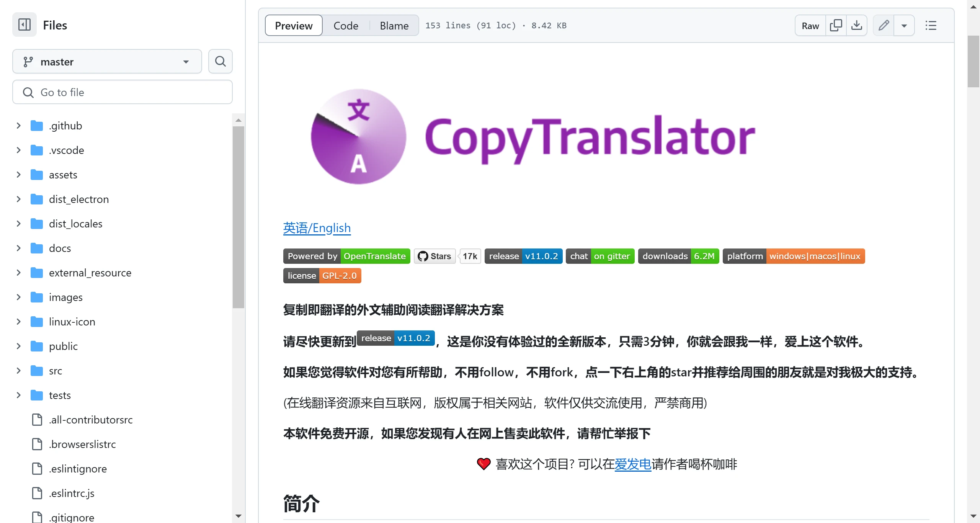Open the 爱发电 donation link
Viewport: 980px width, 523px height.
(633, 464)
